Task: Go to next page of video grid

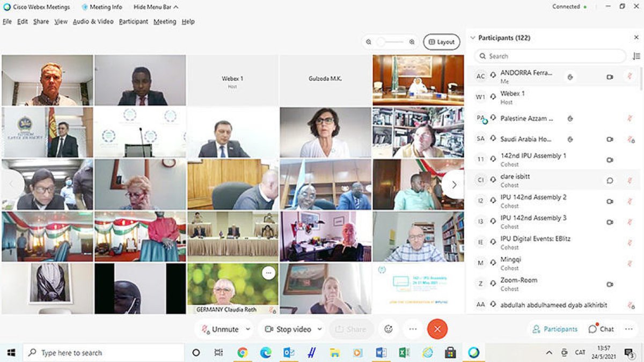Action: [453, 184]
